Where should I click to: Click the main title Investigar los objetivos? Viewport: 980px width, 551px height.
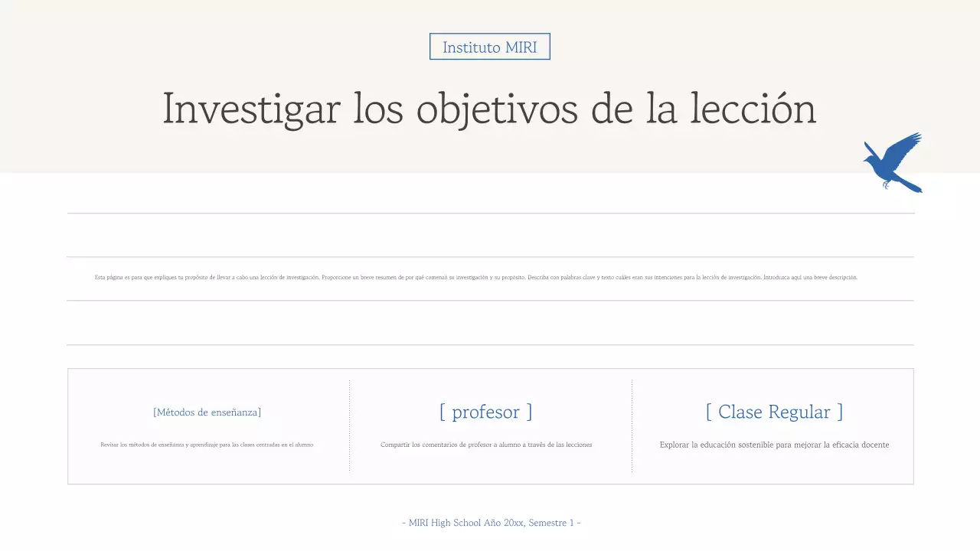coord(489,109)
